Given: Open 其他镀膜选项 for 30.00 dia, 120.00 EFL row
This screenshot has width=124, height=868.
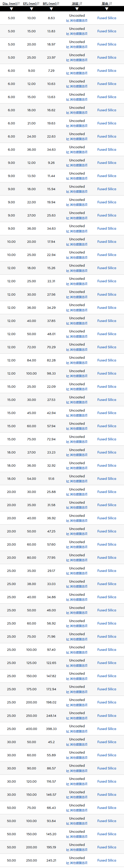Looking at the screenshot, I should tap(79, 784).
